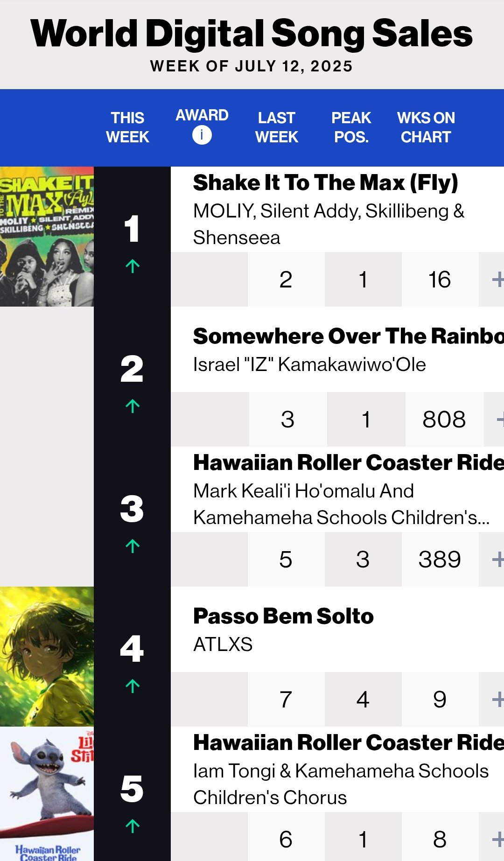Click the green up arrow under rank 1
This screenshot has height=861, width=504.
point(133,266)
